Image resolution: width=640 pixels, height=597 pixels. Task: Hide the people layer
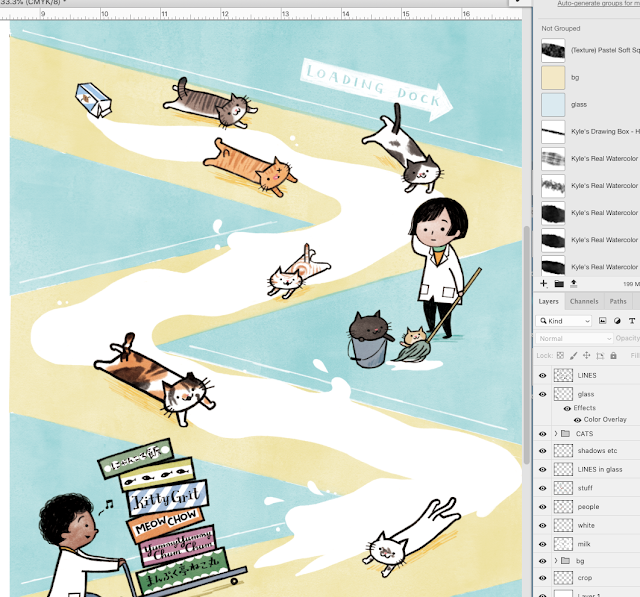point(542,507)
